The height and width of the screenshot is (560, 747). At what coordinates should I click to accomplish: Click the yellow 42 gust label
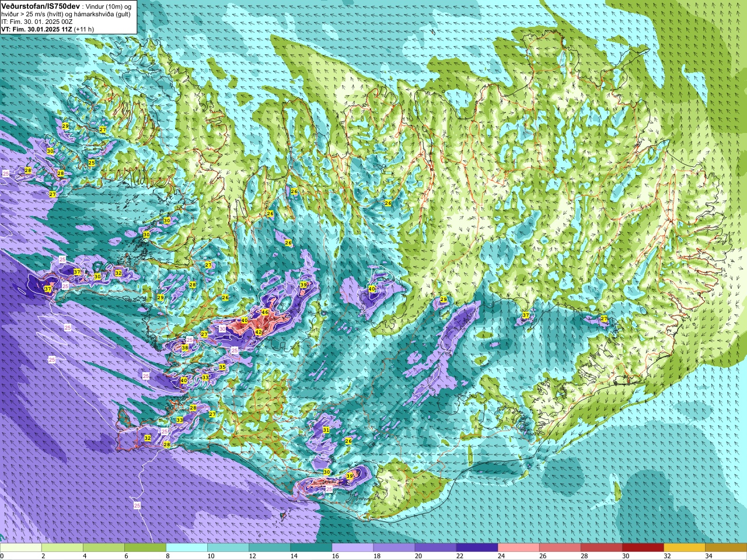[259, 332]
